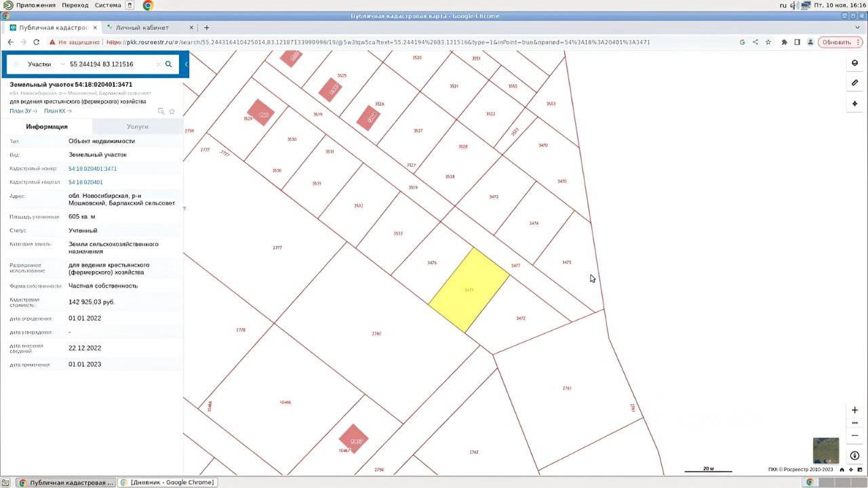Clear the search field with X
The width and height of the screenshot is (868, 488).
click(159, 64)
